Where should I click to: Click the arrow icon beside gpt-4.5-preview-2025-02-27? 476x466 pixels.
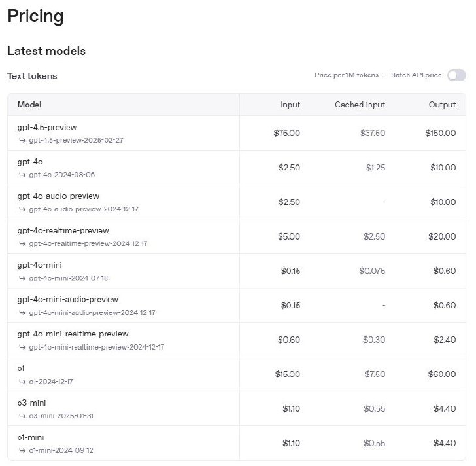tap(22, 140)
